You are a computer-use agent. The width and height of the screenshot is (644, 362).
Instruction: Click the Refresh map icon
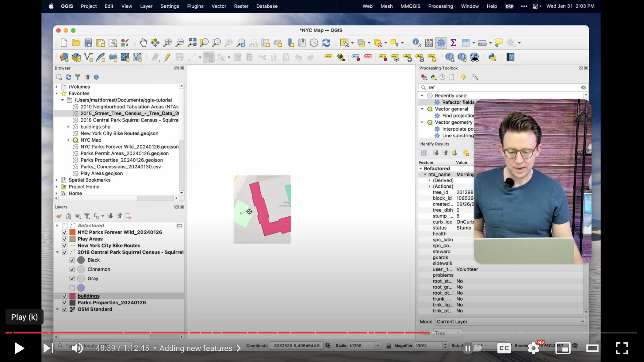[x=326, y=43]
